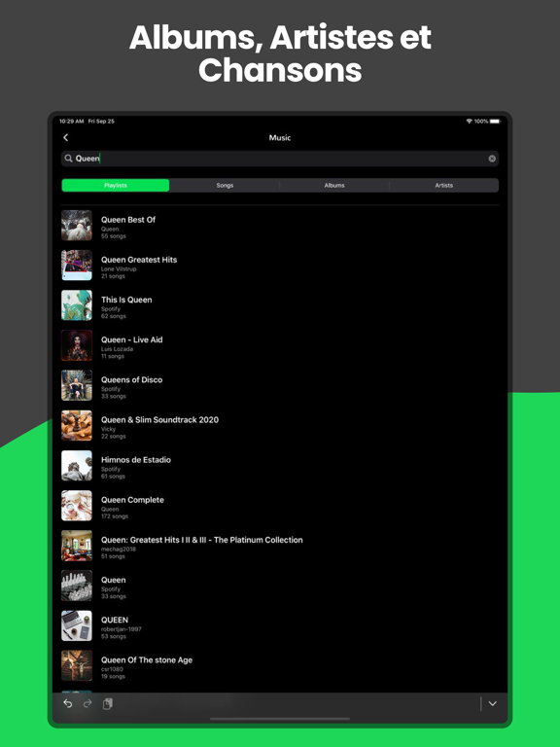Select the 'Himnos de Estadio' title
The image size is (560, 747).
[136, 460]
